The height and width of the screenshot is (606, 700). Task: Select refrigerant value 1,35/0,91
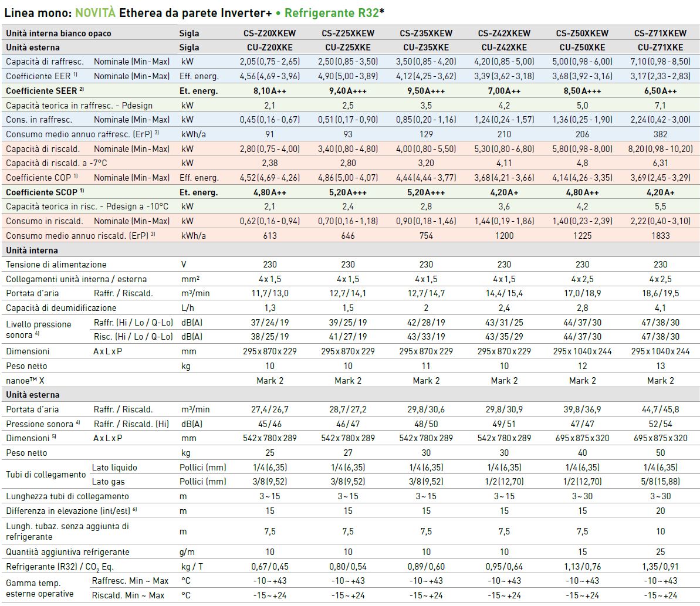[660, 567]
